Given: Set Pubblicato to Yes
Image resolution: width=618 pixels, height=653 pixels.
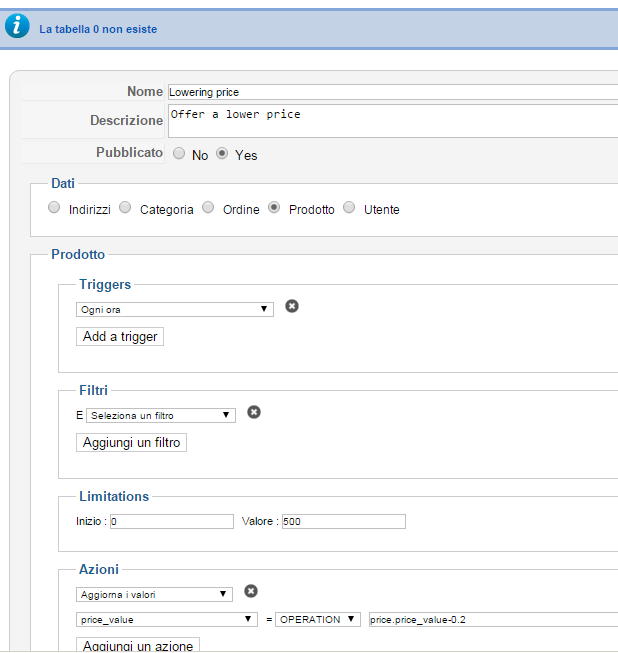Looking at the screenshot, I should point(222,153).
